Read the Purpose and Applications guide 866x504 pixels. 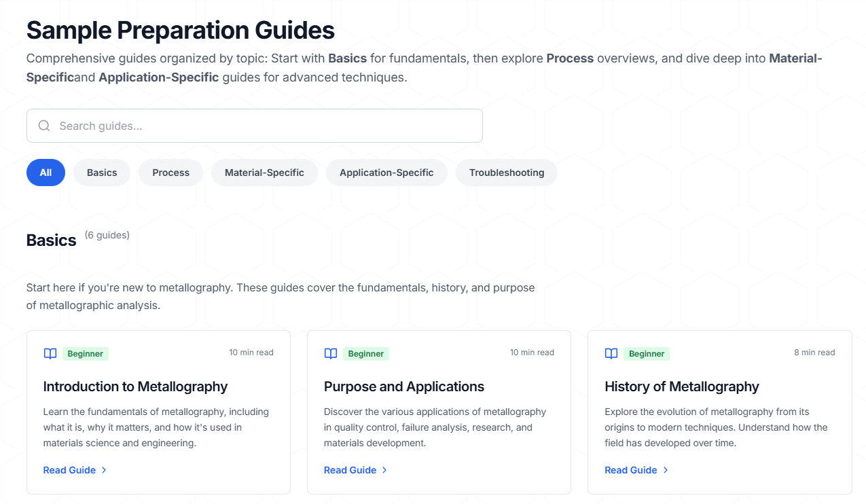coord(349,469)
